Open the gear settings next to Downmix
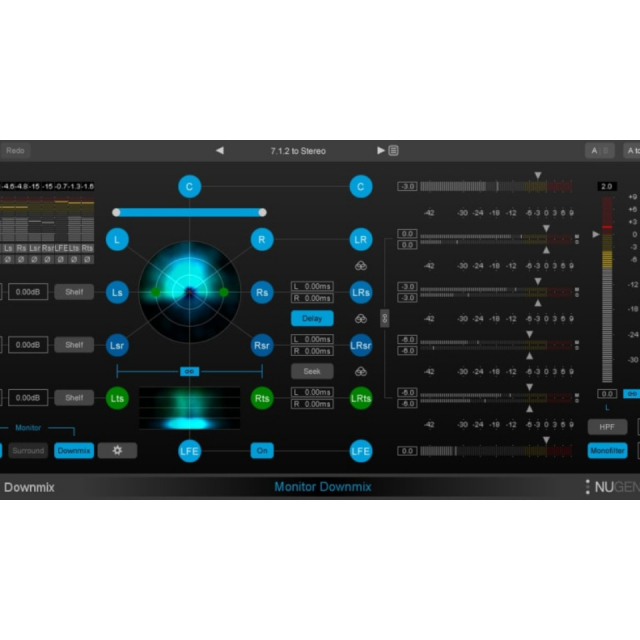Image resolution: width=640 pixels, height=640 pixels. pyautogui.click(x=117, y=451)
